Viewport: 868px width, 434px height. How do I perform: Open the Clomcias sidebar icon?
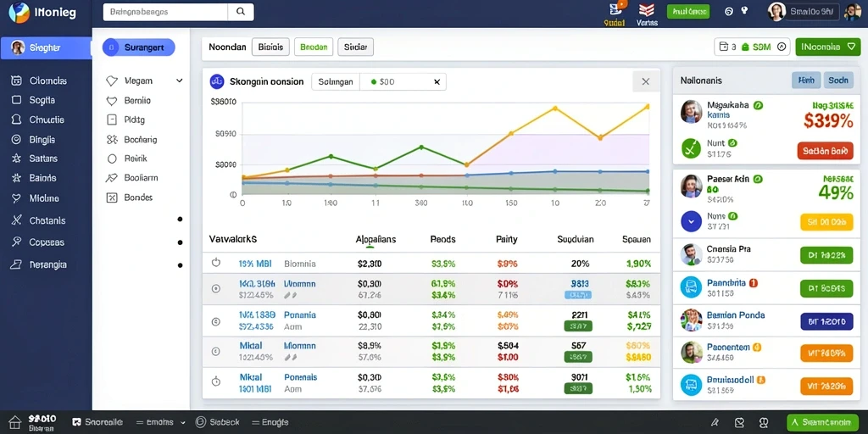point(16,81)
